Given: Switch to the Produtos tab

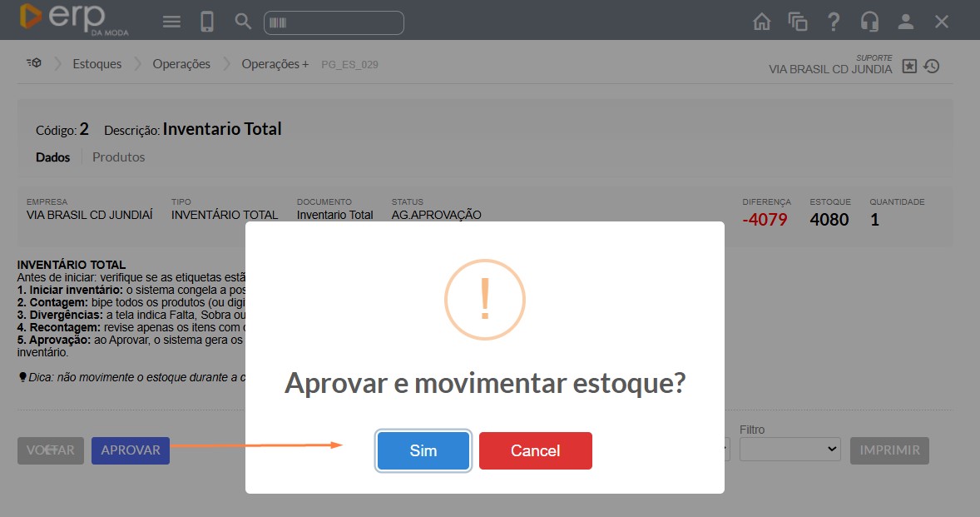Looking at the screenshot, I should pyautogui.click(x=118, y=157).
